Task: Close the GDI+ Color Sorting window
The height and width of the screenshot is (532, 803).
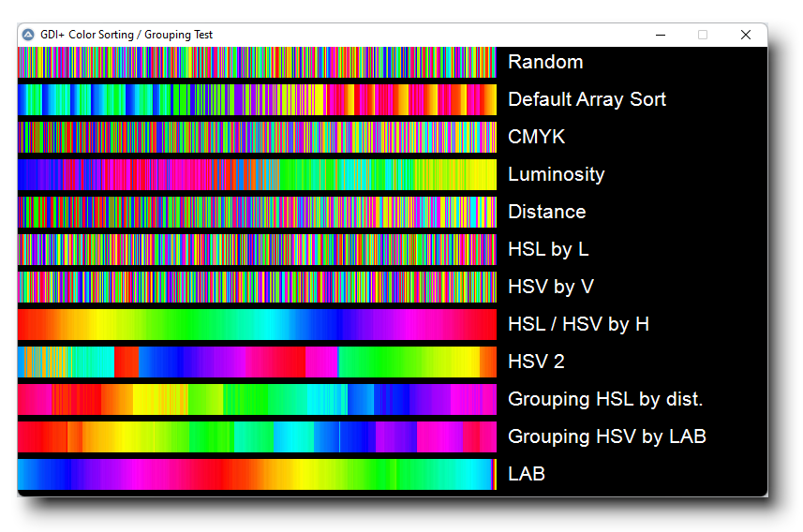Action: (746, 35)
